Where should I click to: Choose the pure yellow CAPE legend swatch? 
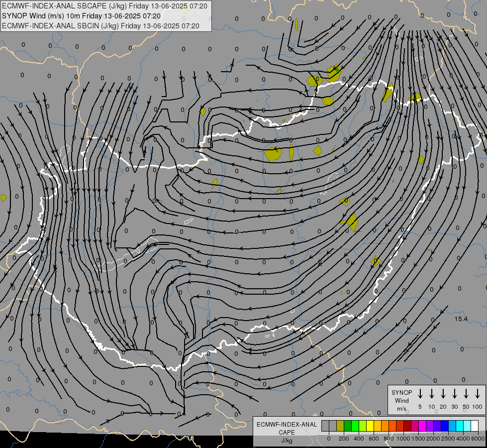370,426
